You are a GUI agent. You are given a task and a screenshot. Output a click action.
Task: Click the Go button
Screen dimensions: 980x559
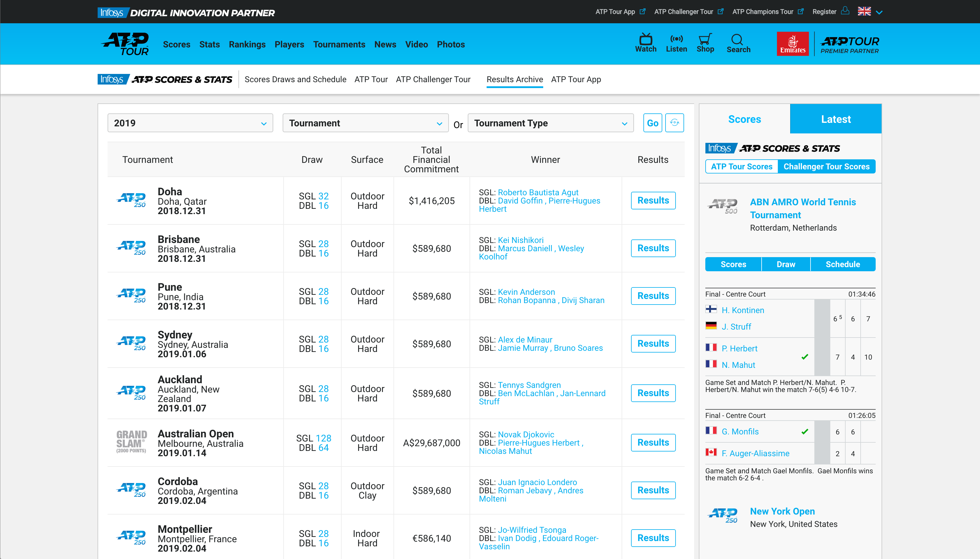(x=652, y=123)
